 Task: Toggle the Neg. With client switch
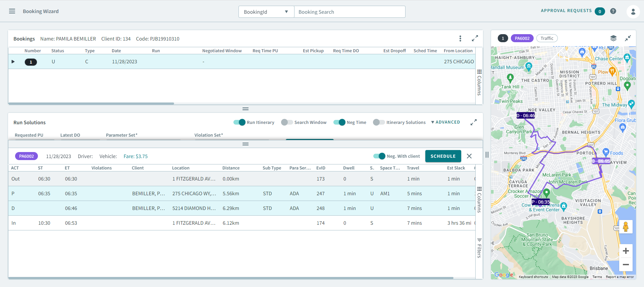pos(379,156)
